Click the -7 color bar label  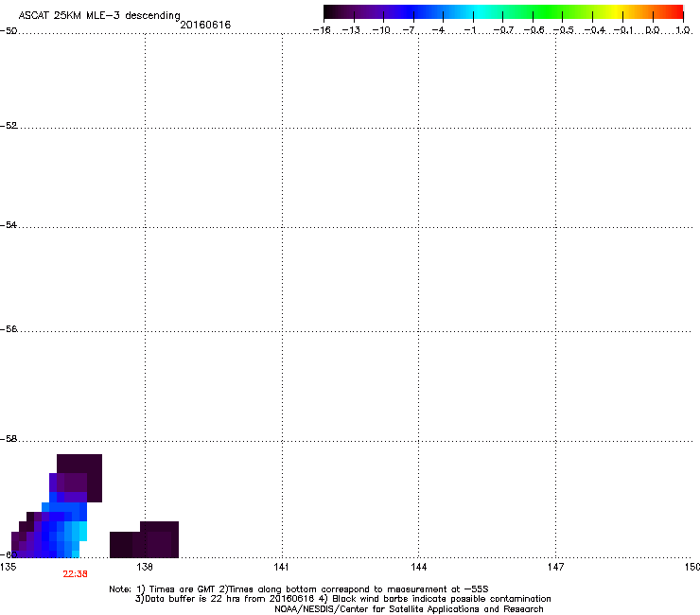point(410,30)
